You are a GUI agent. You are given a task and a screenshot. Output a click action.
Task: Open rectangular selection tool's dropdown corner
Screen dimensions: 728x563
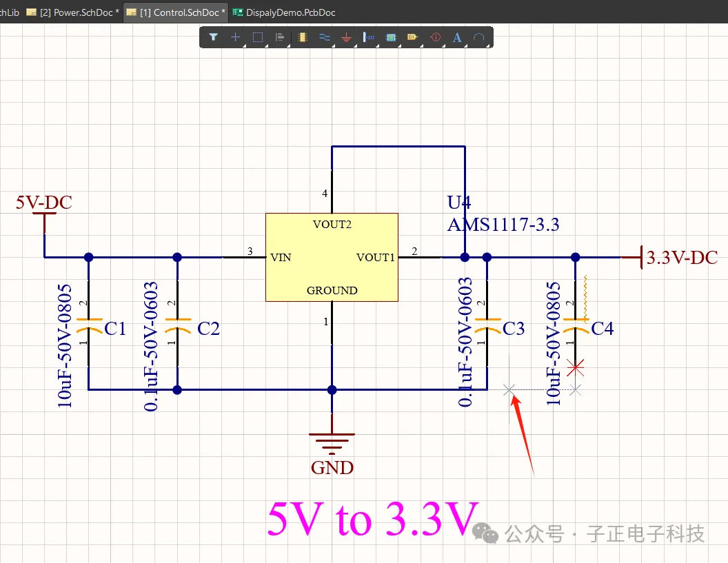pos(266,45)
